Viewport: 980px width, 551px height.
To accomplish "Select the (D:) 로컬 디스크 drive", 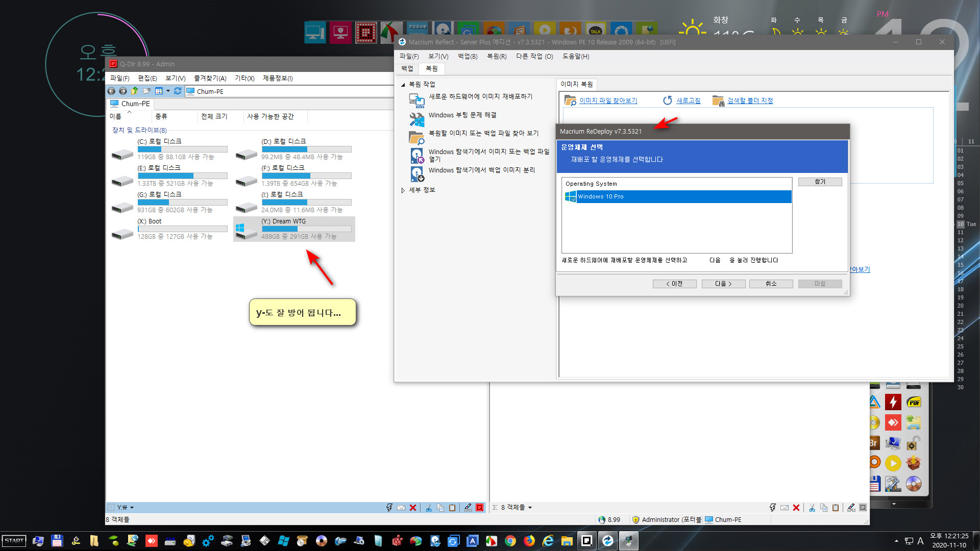I will coord(294,149).
